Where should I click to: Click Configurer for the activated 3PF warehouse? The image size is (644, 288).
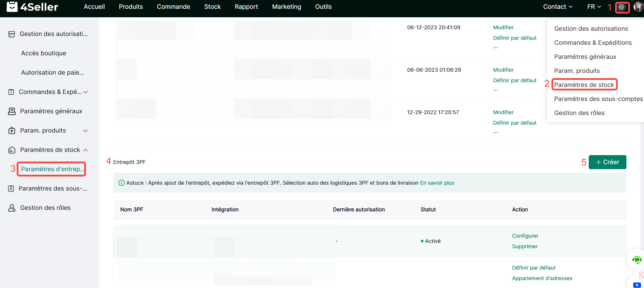[x=525, y=236]
